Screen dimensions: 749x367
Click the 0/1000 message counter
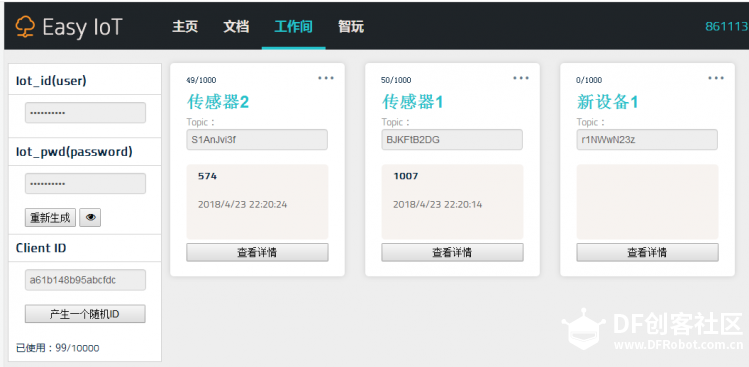[x=589, y=80]
